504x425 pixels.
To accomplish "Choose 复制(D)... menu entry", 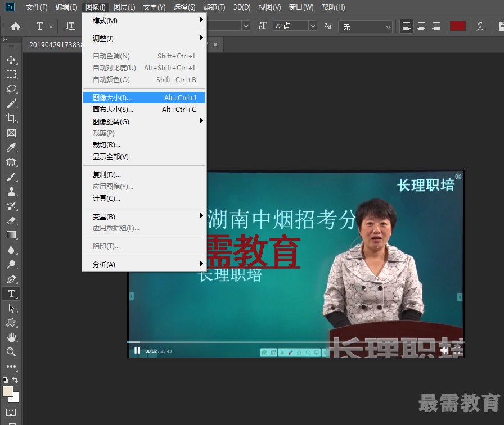I will (x=144, y=175).
